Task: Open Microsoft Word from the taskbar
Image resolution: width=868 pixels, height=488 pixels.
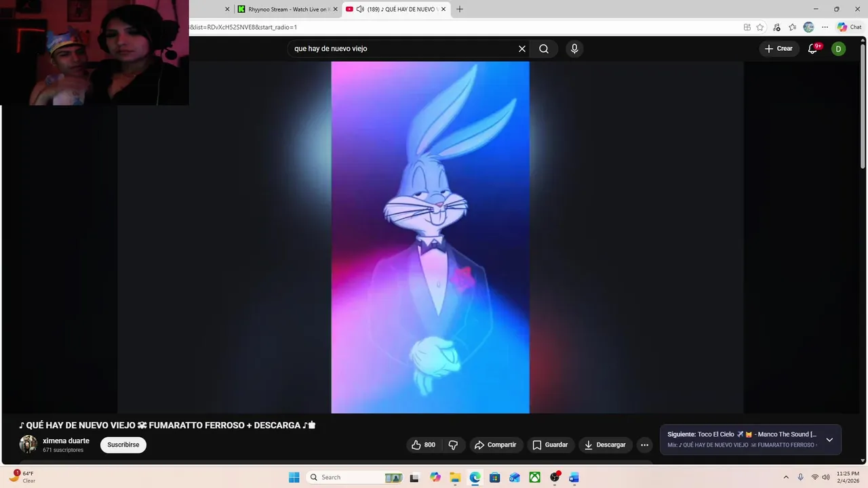Action: (574, 477)
